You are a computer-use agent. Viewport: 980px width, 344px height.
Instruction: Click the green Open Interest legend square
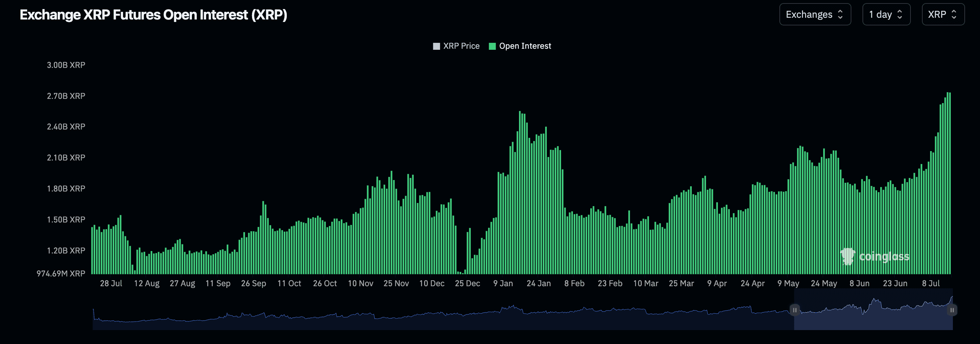point(492,46)
